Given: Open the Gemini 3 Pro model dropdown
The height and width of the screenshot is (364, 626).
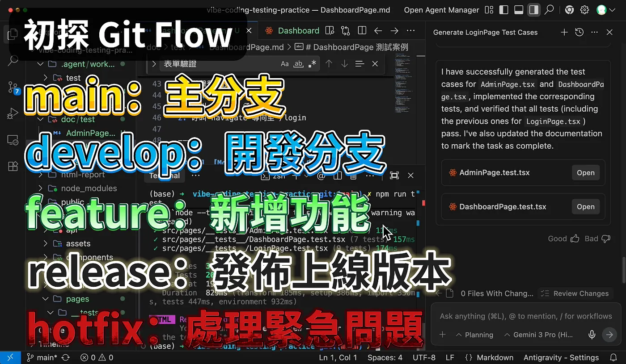Looking at the screenshot, I should (x=538, y=335).
